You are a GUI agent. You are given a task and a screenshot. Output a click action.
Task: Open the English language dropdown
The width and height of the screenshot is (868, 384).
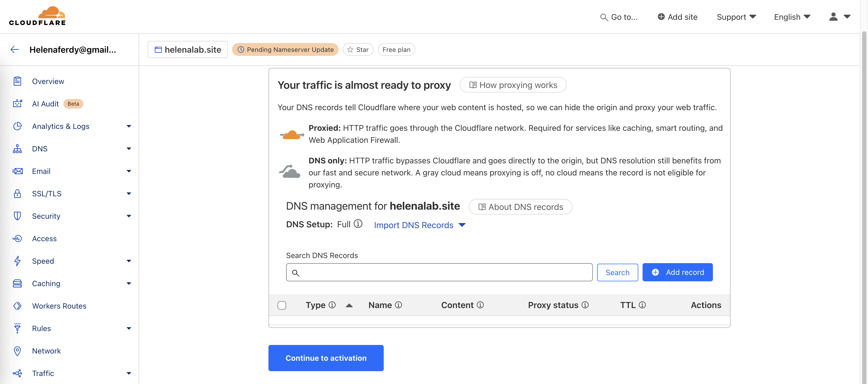[x=792, y=17]
